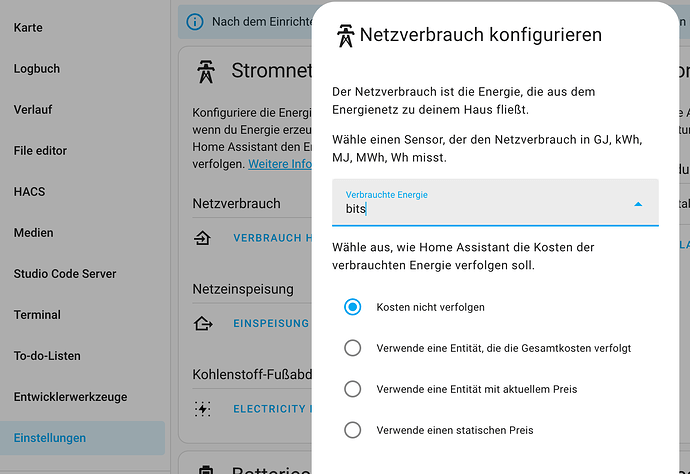
Task: Choose 'Verwende eine Entität mit aktuellem Preis'
Action: coord(352,389)
